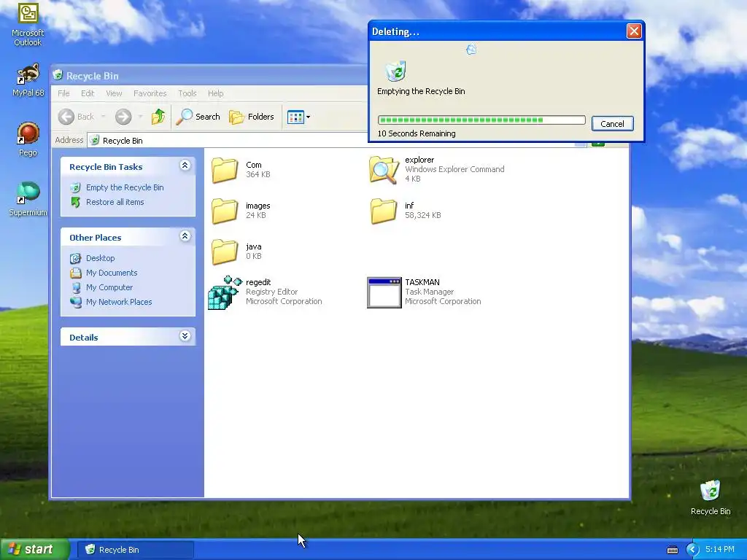747x560 pixels.
Task: Close the Deleting dialog
Action: pyautogui.click(x=634, y=31)
